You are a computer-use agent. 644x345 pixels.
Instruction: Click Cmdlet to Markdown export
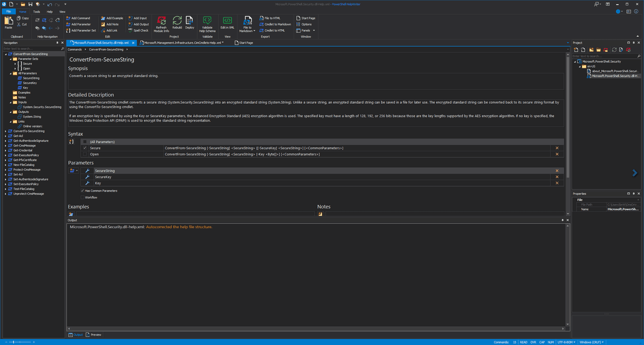[275, 24]
